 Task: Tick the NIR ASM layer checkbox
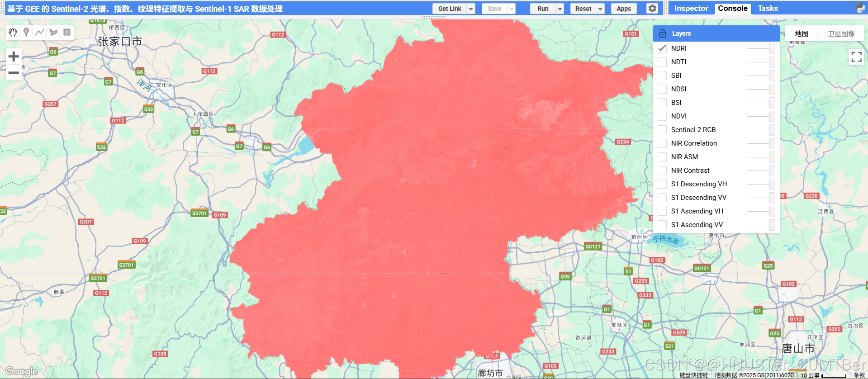662,156
